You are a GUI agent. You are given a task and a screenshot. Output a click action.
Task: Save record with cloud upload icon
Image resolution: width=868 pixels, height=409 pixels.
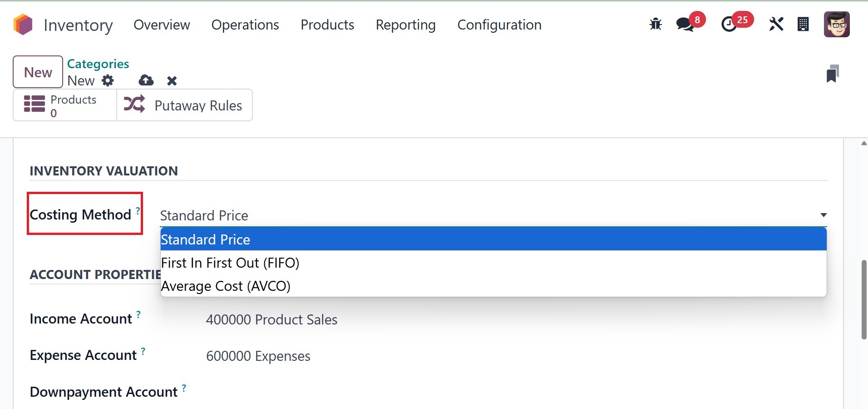146,81
